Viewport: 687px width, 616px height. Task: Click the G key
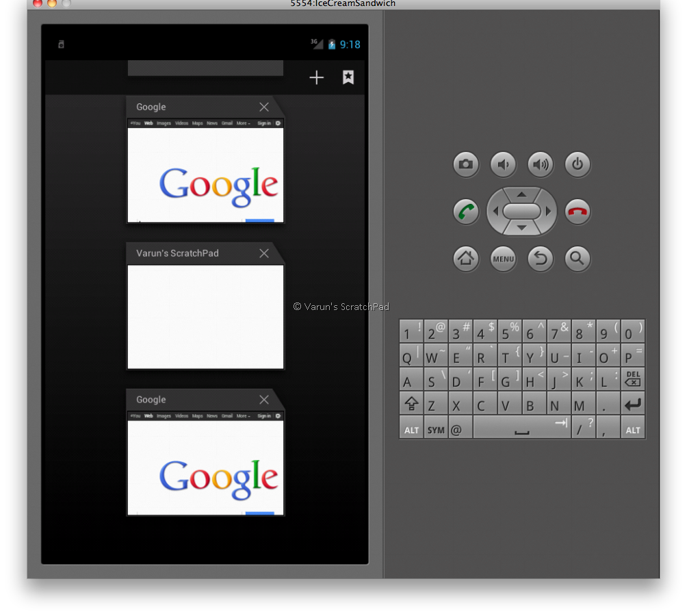510,379
